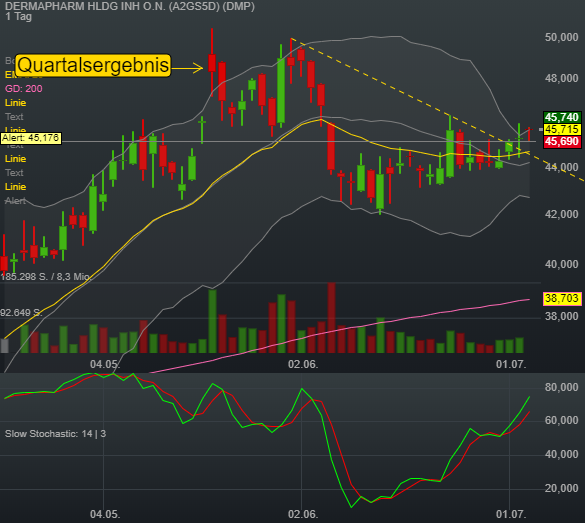Screen dimensions: 585x523
Task: Click the 01.07. date under the volume bars
Action: tap(511, 364)
